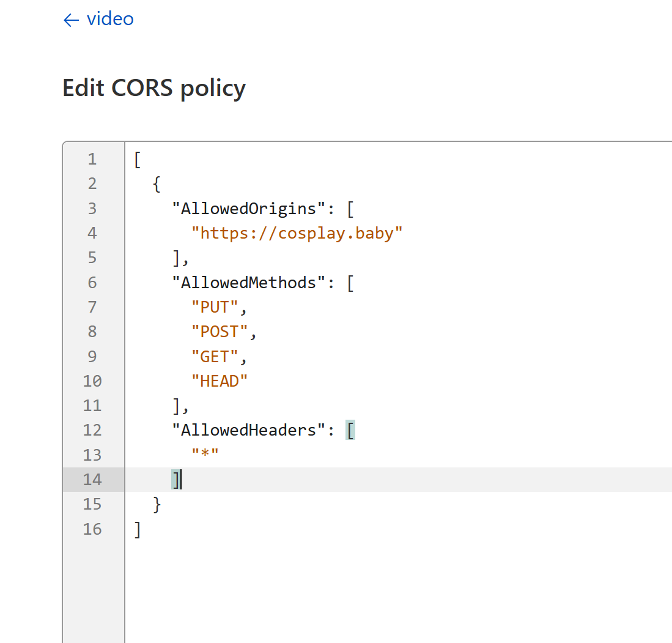Click the "https://cosplay.baby" origin string
This screenshot has width=672, height=643.
[x=297, y=233]
